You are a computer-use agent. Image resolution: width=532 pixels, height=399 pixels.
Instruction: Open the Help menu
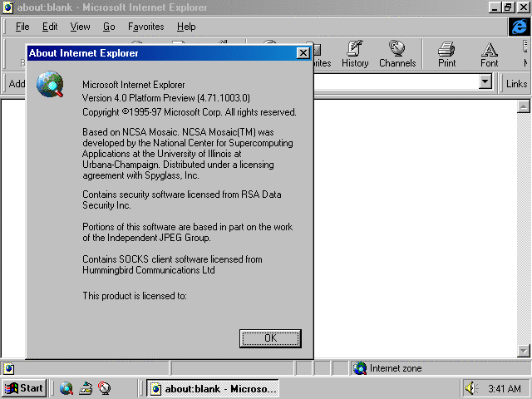[186, 27]
